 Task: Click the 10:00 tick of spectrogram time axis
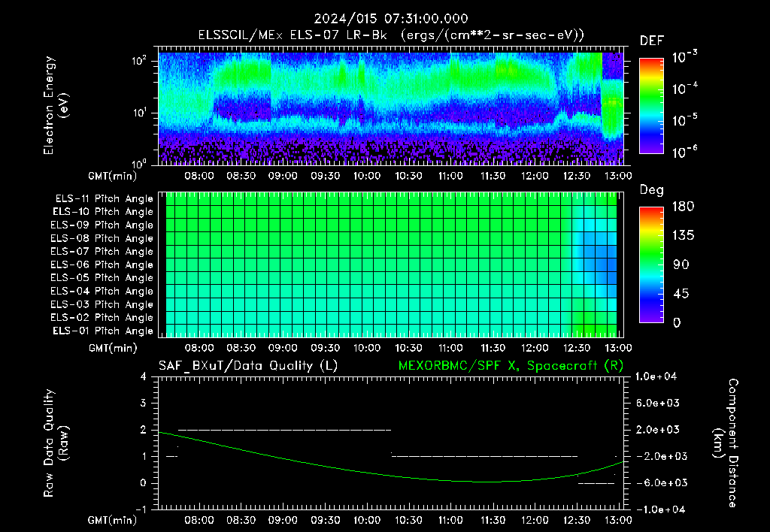[x=367, y=176]
